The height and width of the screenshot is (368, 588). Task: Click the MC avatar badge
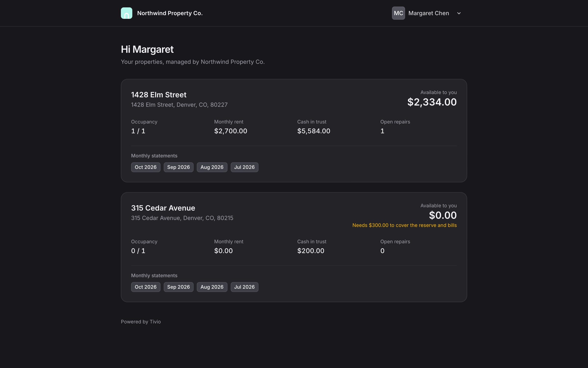coord(398,13)
